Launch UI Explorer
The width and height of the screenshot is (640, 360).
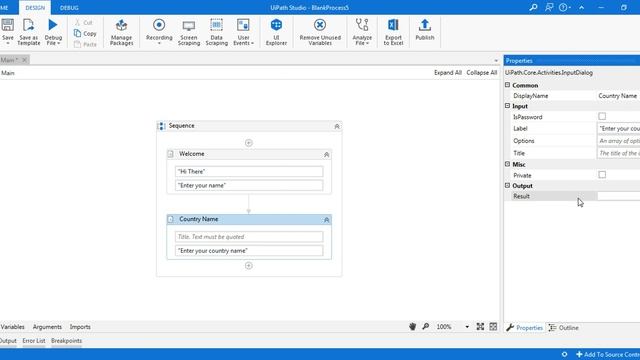click(x=276, y=32)
